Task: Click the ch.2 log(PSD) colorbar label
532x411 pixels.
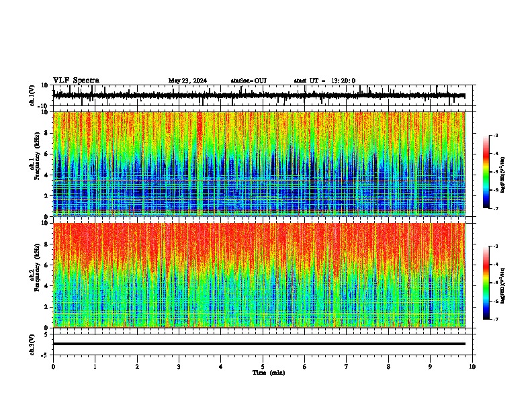Action: click(503, 285)
